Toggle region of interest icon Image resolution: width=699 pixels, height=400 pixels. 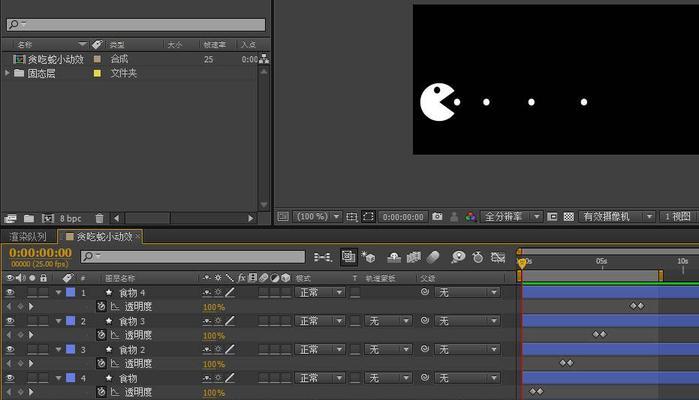pos(552,217)
